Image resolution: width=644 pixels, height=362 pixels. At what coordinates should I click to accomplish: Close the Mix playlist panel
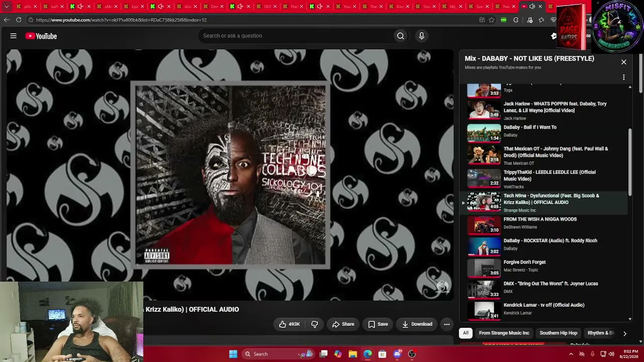tap(624, 62)
